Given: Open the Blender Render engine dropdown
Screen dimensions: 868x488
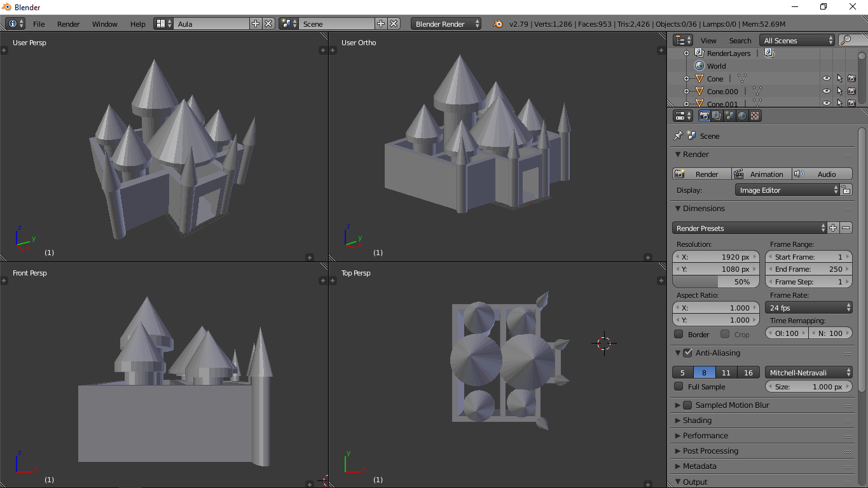Looking at the screenshot, I should [x=447, y=24].
